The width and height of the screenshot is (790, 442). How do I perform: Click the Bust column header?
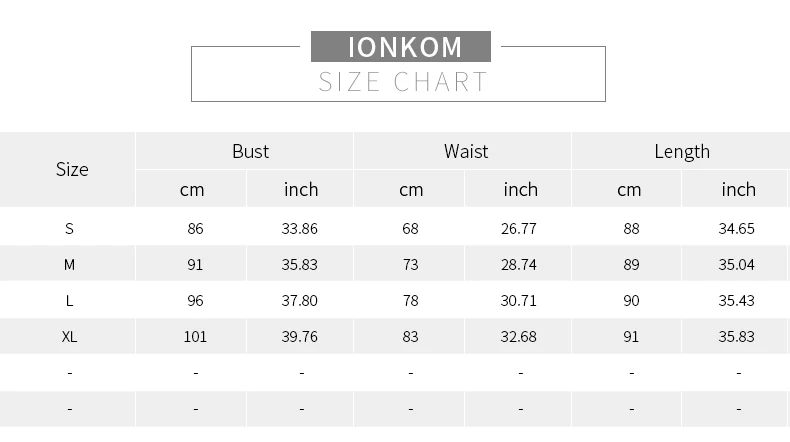click(250, 151)
